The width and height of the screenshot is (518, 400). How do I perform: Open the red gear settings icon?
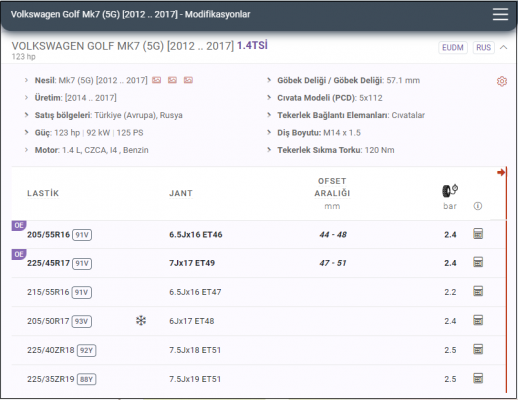(502, 81)
